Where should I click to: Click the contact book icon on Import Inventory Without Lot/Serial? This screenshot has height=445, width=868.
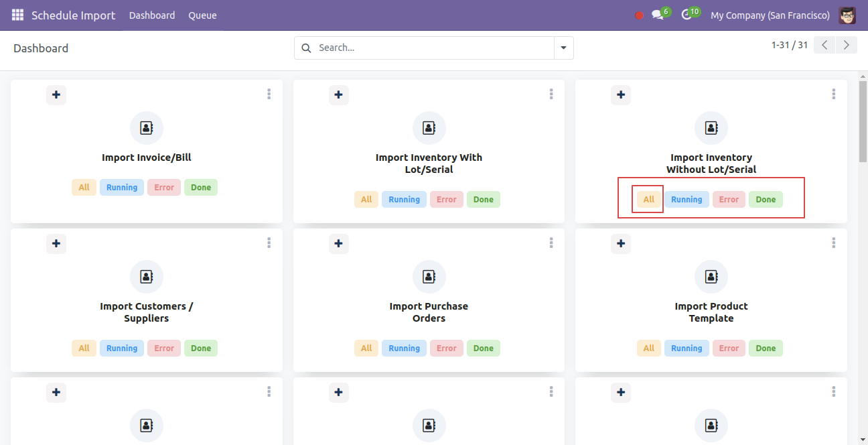[x=711, y=128]
